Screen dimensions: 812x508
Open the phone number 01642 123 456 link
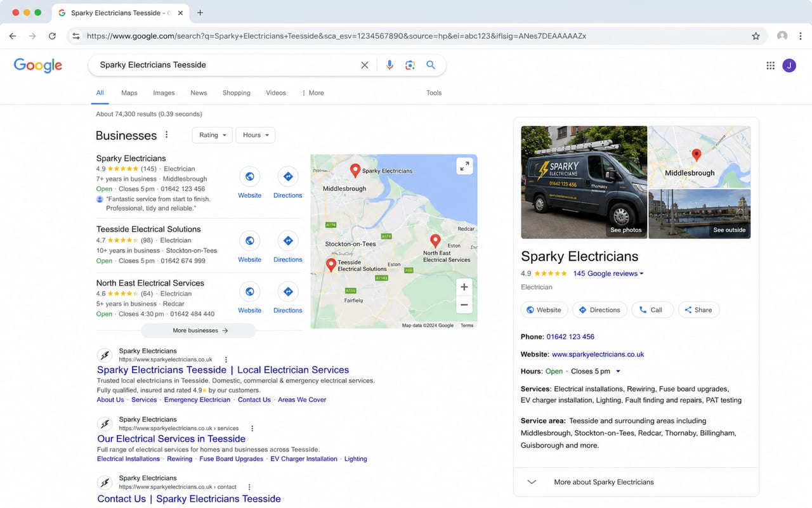[570, 337]
